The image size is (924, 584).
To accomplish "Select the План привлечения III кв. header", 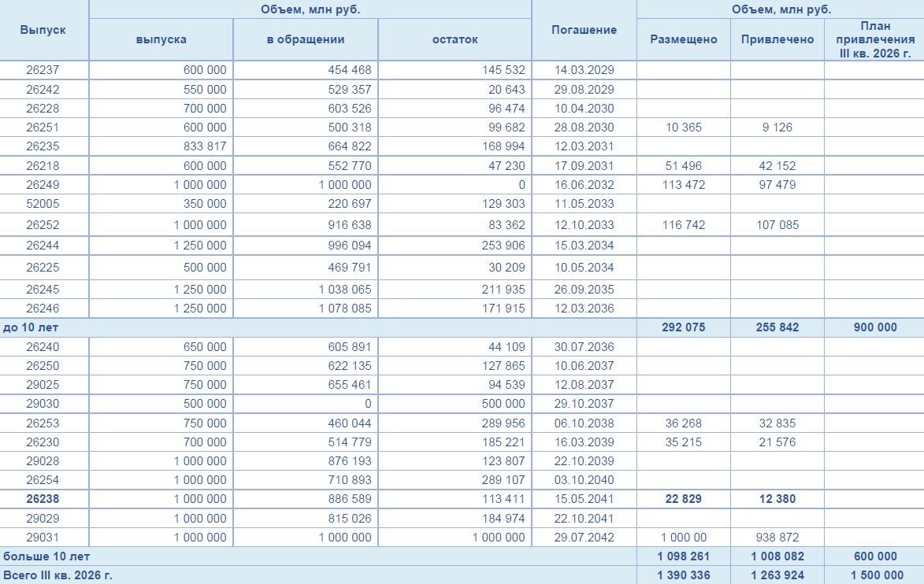I will (875, 39).
